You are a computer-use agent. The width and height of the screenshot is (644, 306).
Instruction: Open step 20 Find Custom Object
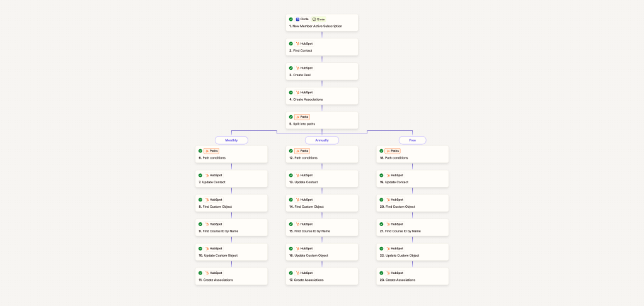pyautogui.click(x=413, y=203)
